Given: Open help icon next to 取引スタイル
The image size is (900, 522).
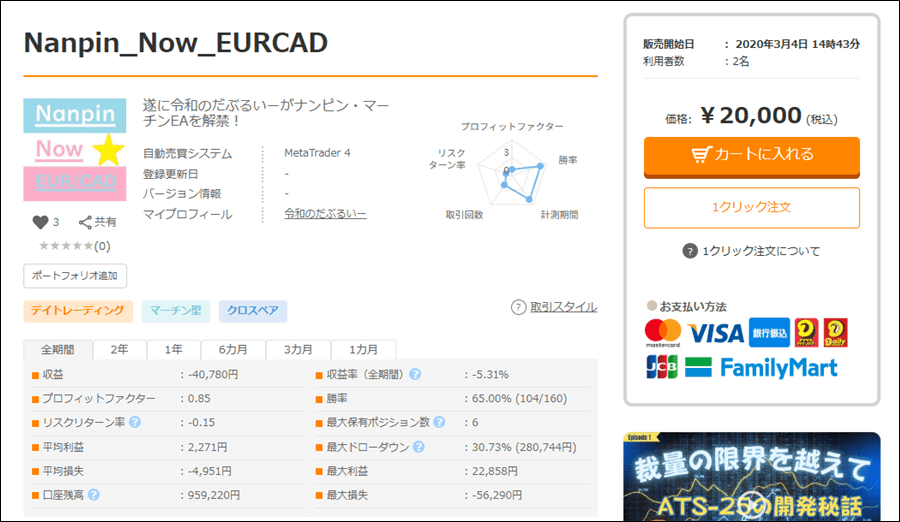Looking at the screenshot, I should click(518, 307).
